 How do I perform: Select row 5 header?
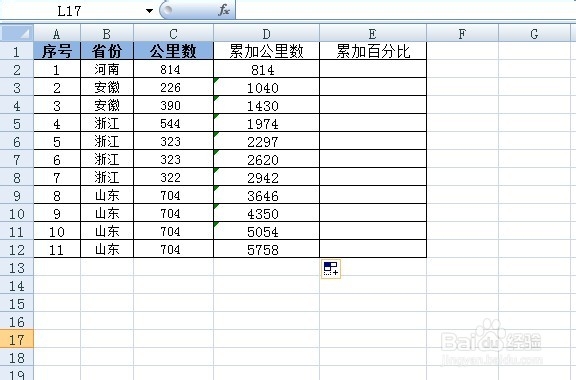pos(17,123)
